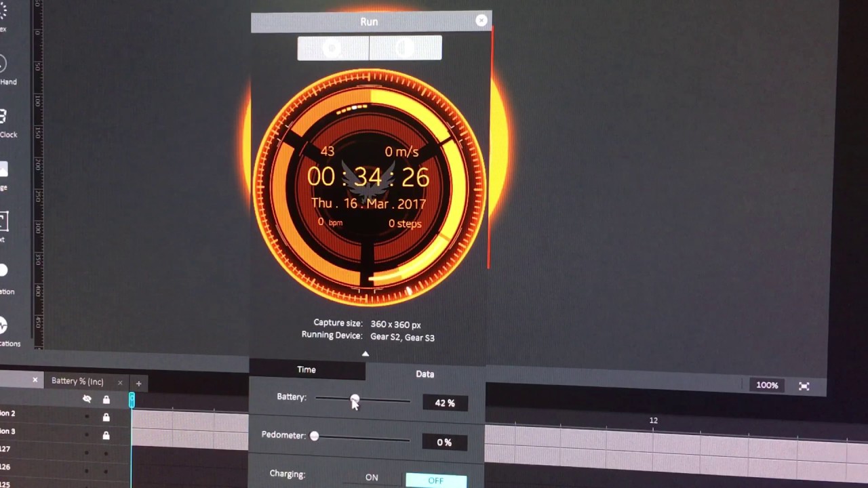Select the Battery % (Inc) timeline tab
The width and height of the screenshot is (868, 488).
[78, 382]
